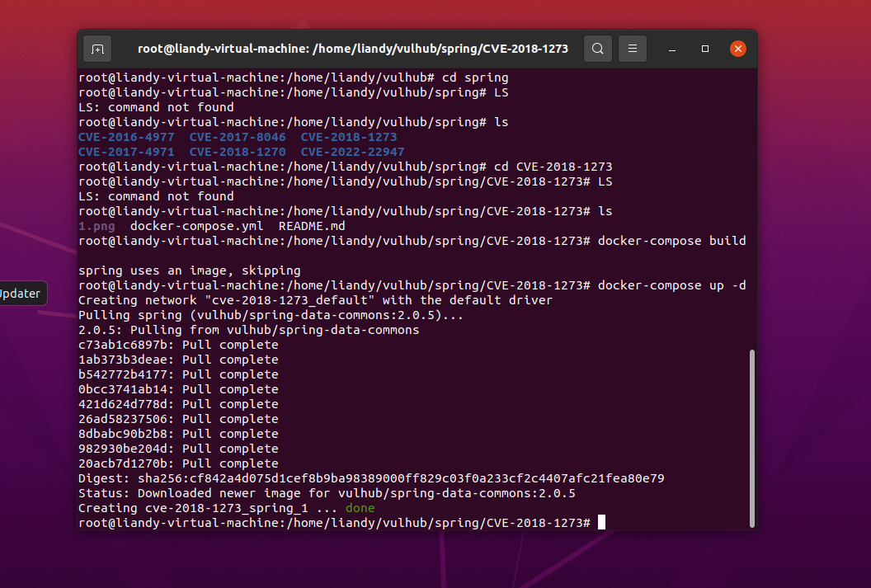
Task: Click the green 'done' status word
Action: (360, 508)
